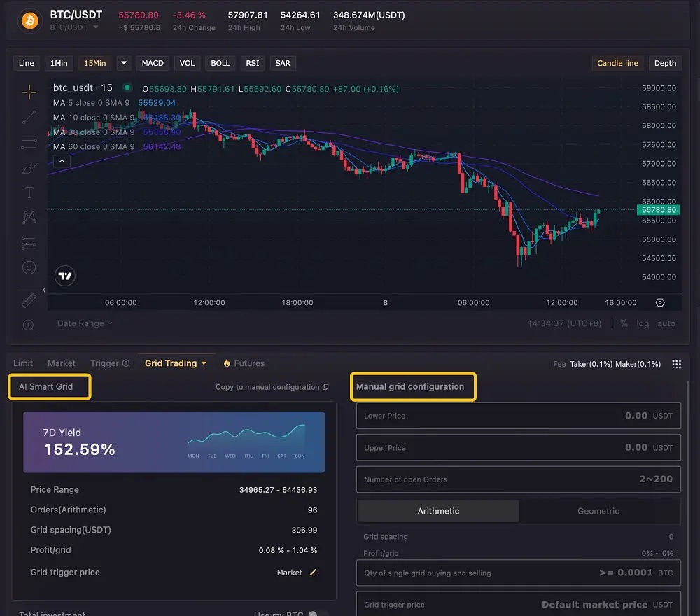700x616 pixels.
Task: Toggle Use my BTC switch
Action: [318, 614]
